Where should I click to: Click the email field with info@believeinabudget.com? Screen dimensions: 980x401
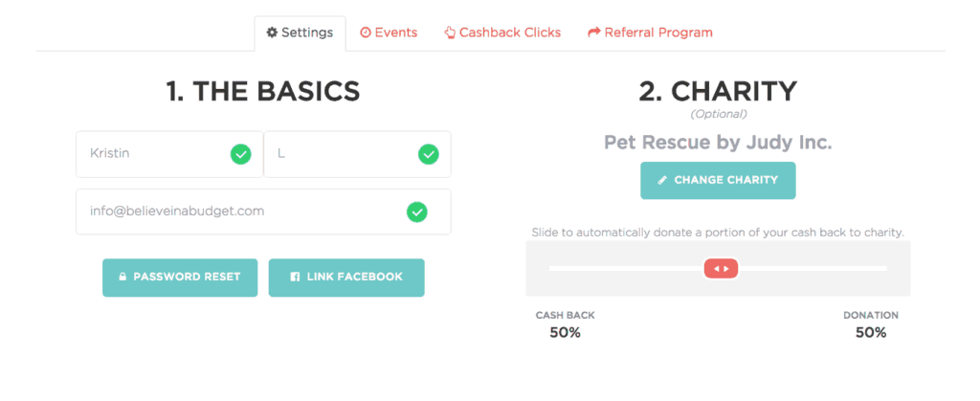pyautogui.click(x=239, y=212)
